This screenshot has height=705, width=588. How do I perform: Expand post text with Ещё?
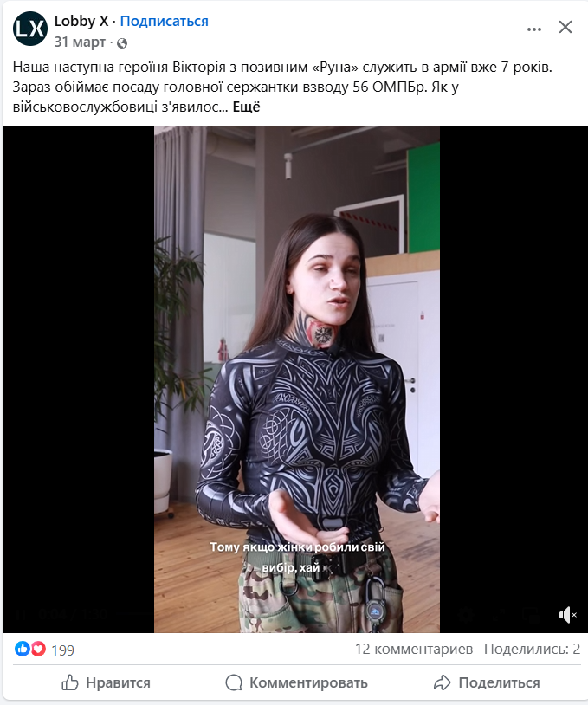click(246, 107)
